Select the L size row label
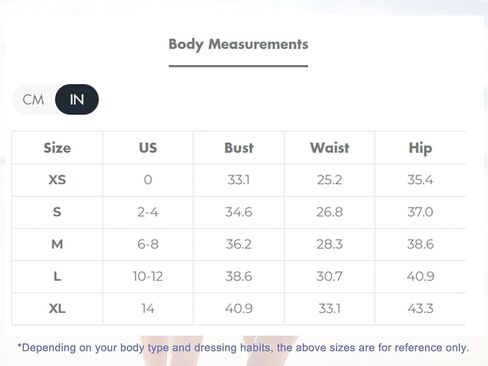This screenshot has height=366, width=488. tap(57, 276)
